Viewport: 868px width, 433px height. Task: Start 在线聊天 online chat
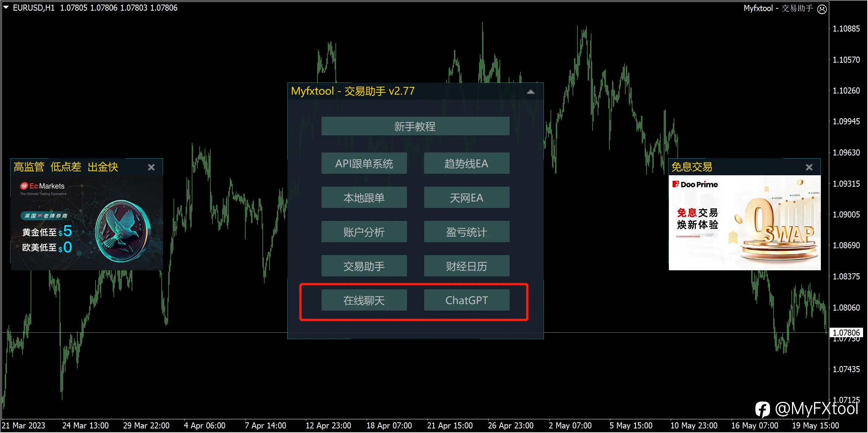364,300
